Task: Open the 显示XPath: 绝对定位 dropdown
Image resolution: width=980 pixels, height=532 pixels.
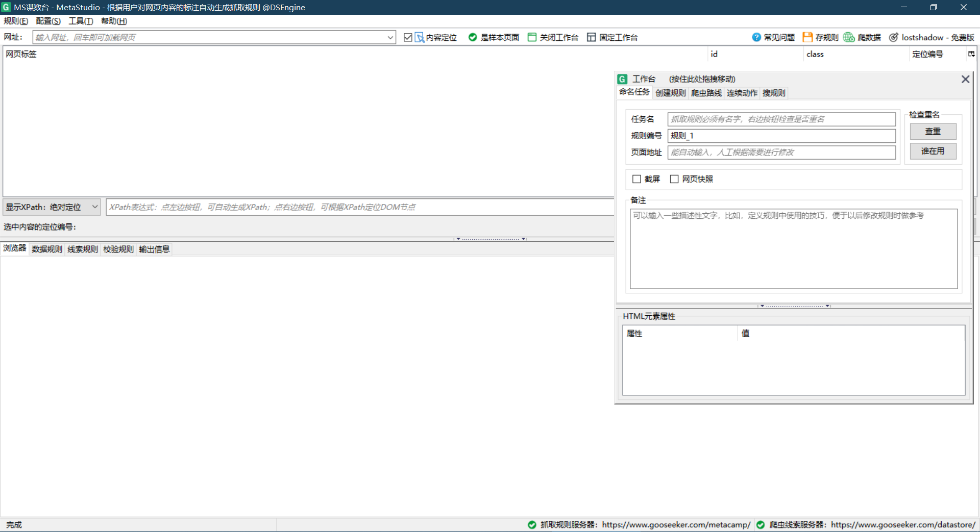Action: click(51, 207)
